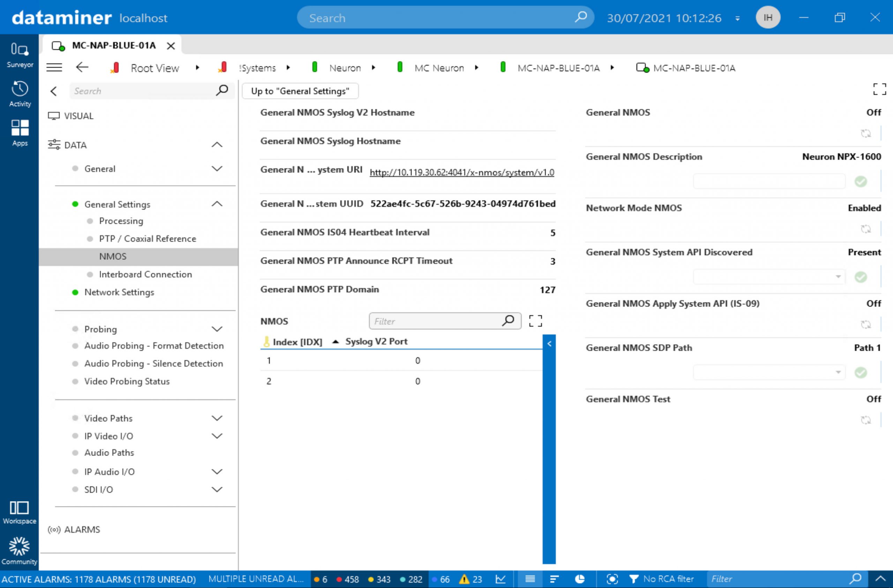Expand the Probing node
The width and height of the screenshot is (893, 588).
point(217,329)
